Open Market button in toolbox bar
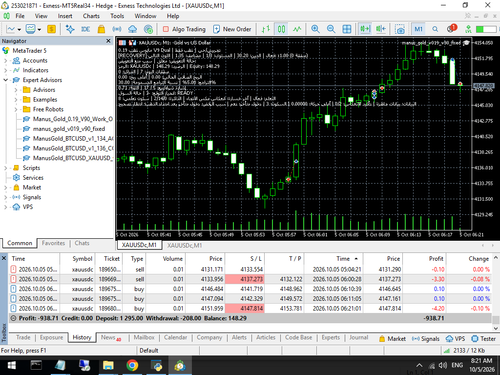 point(392,339)
